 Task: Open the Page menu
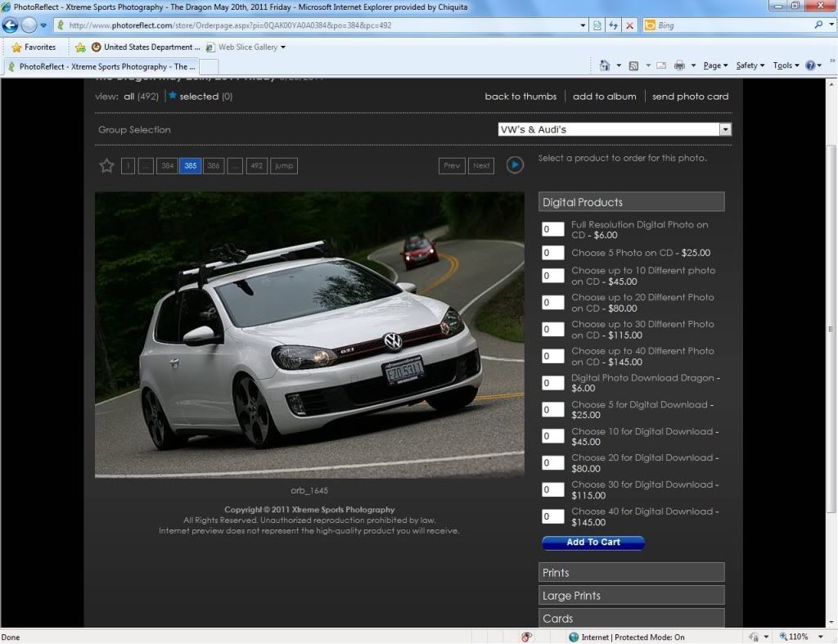point(715,65)
